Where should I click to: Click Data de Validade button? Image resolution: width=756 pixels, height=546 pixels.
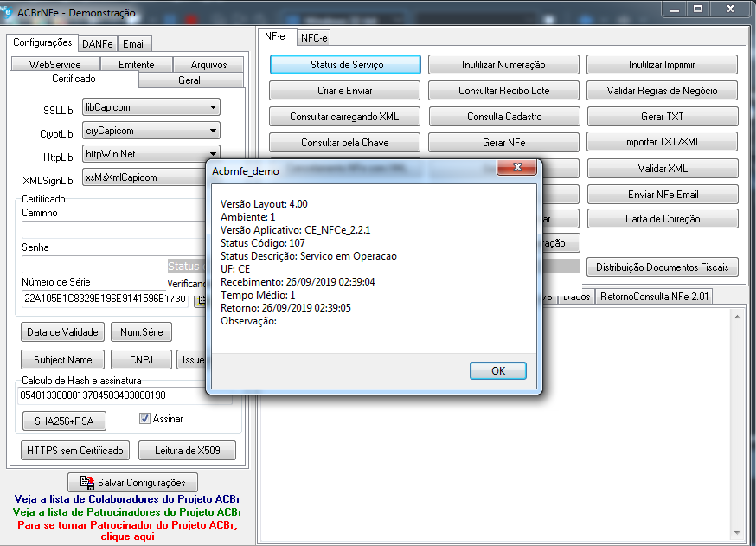tap(62, 332)
